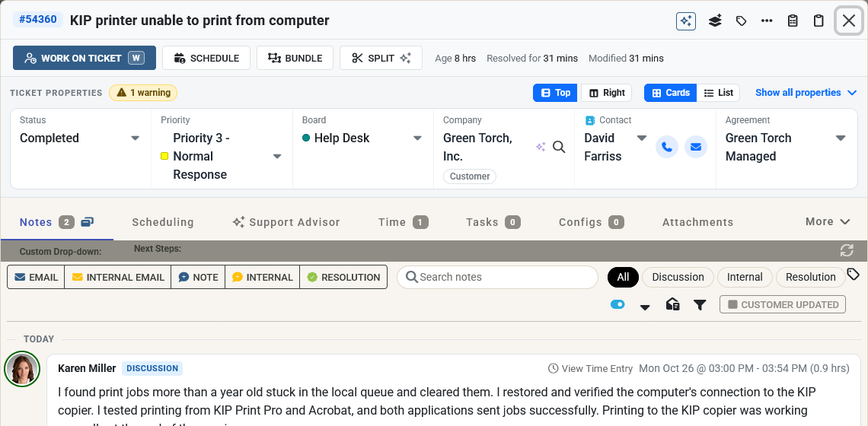
Task: Filter notes by Internal
Action: coord(745,277)
